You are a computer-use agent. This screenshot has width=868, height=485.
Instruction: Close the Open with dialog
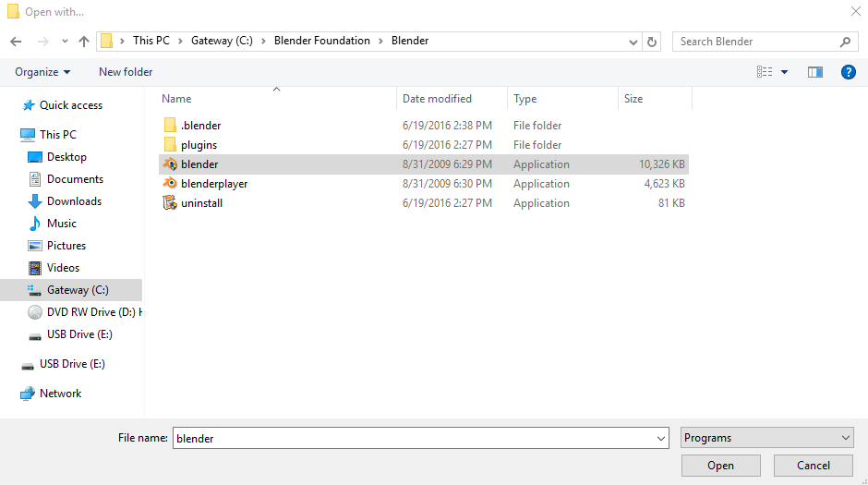pyautogui.click(x=855, y=11)
